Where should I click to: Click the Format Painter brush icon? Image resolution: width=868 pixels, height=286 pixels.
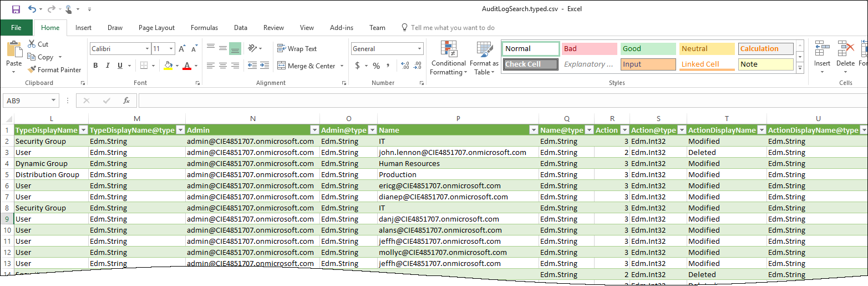tap(32, 70)
